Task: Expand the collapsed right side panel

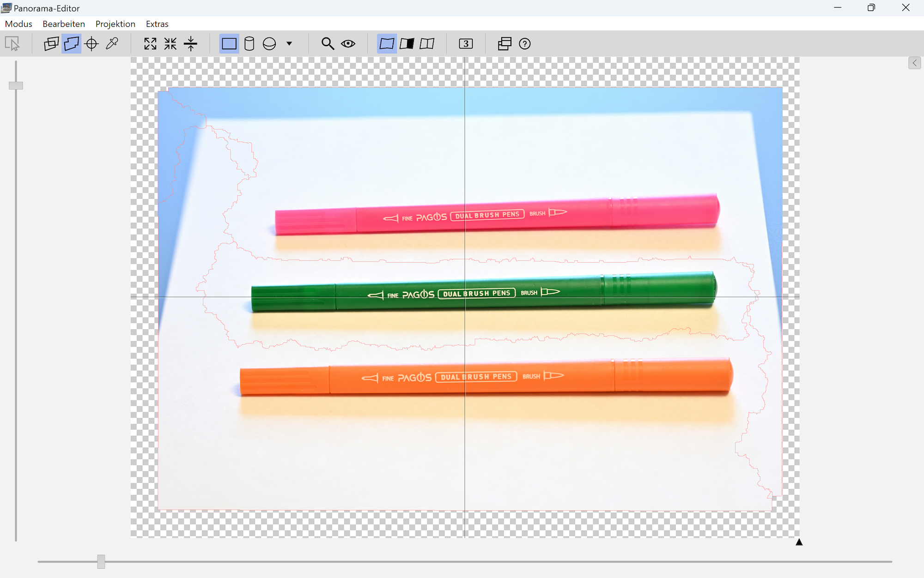Action: [914, 63]
